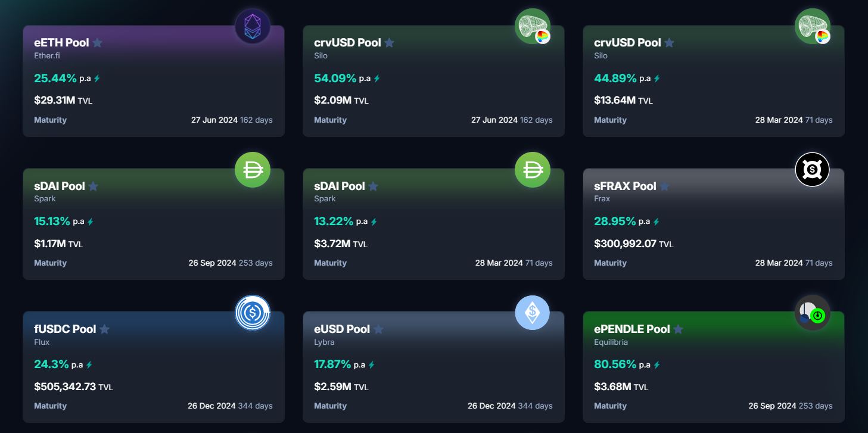Click the token icon on the 54.09% crvUSD pool
The height and width of the screenshot is (433, 868).
(533, 27)
